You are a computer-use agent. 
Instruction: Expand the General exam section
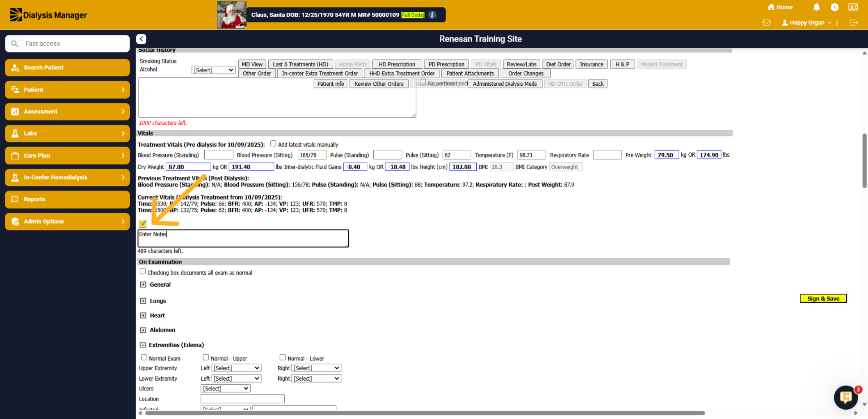click(143, 285)
